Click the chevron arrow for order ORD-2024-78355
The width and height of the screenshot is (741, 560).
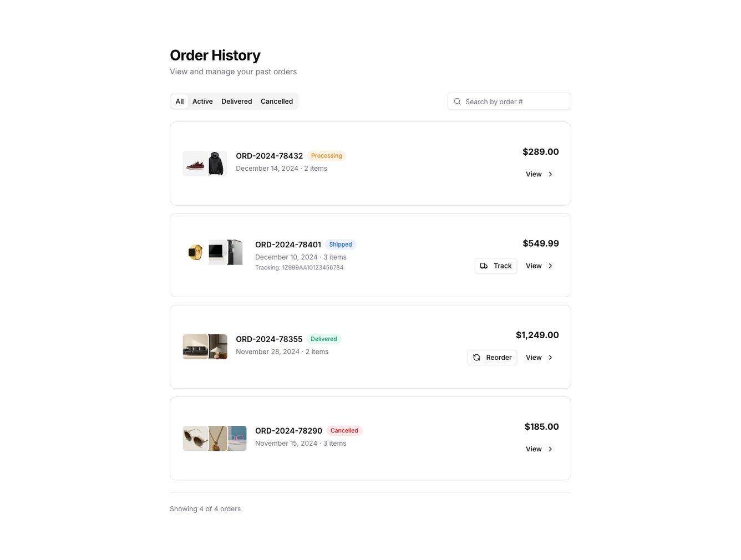[550, 358]
